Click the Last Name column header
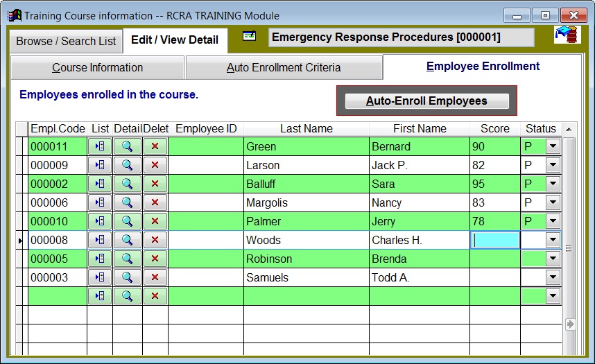Image resolution: width=595 pixels, height=364 pixels. [307, 129]
